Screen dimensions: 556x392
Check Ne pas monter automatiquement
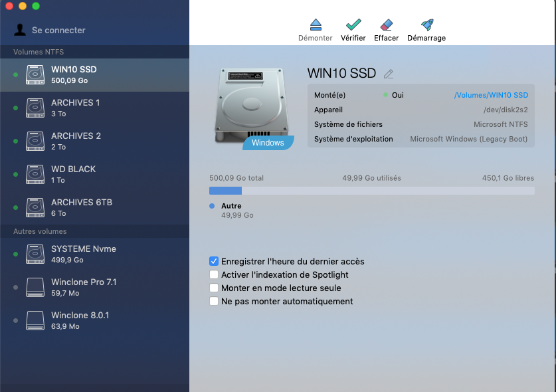pos(214,301)
